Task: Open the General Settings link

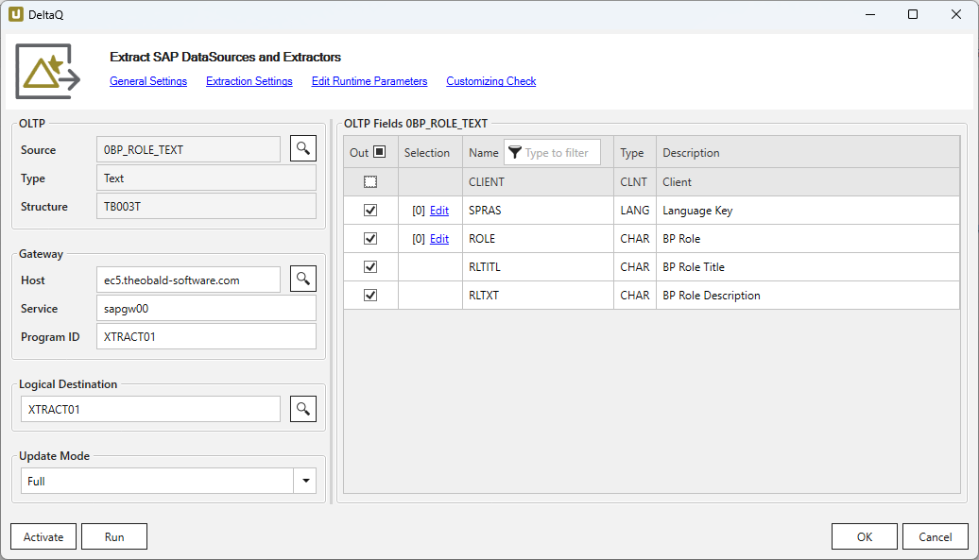Action: coord(148,81)
